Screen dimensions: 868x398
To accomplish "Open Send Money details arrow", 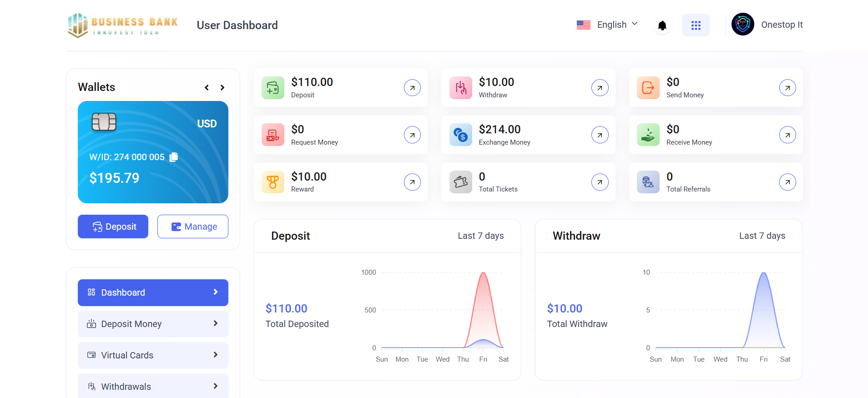I will coord(787,88).
